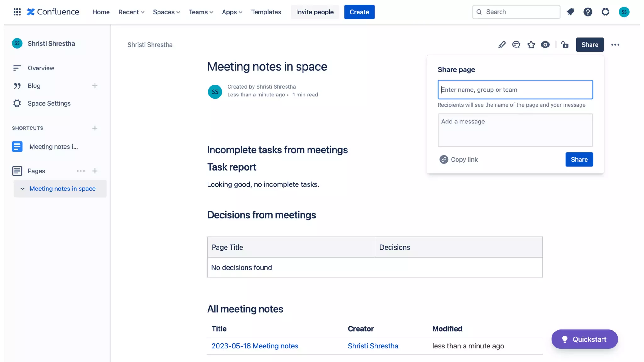Click the edit pencil icon
644x362 pixels.
click(502, 45)
